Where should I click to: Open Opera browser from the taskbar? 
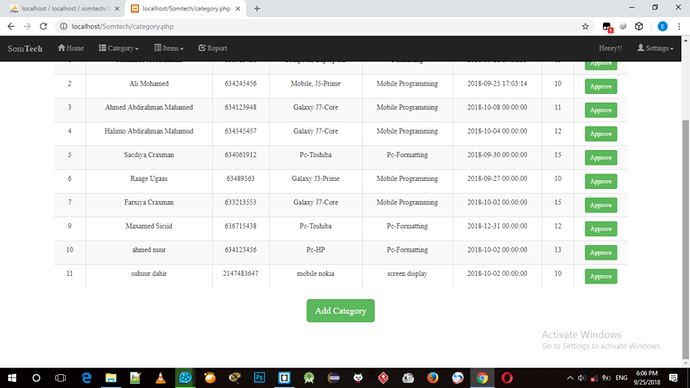point(507,378)
